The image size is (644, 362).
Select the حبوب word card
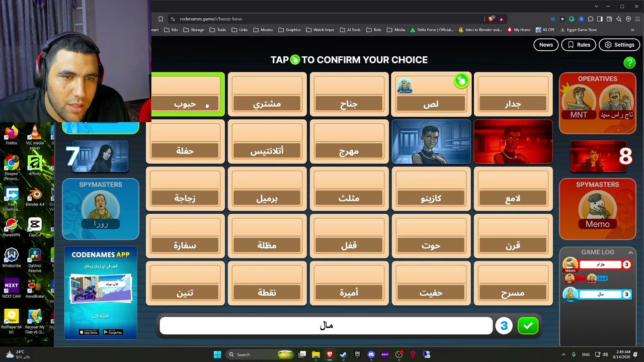pos(187,95)
